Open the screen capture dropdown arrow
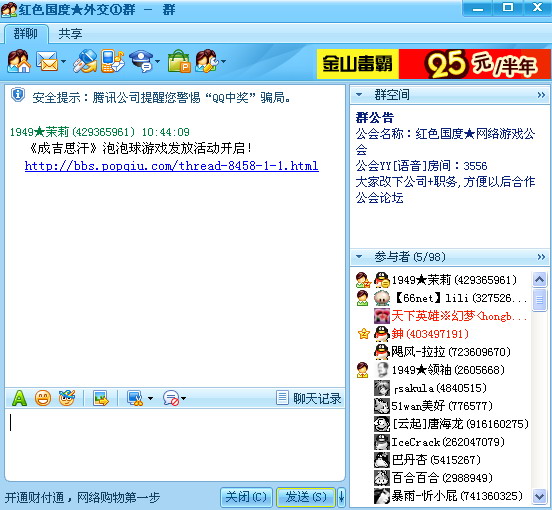The image size is (552, 510). coord(150,399)
